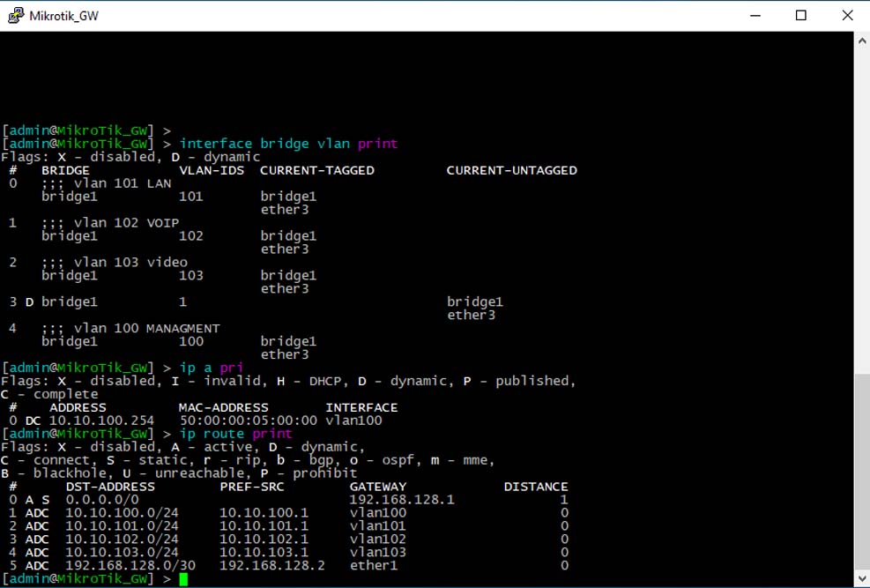The height and width of the screenshot is (588, 870).
Task: Click the DST-ADDRESS column header
Action: click(x=110, y=487)
